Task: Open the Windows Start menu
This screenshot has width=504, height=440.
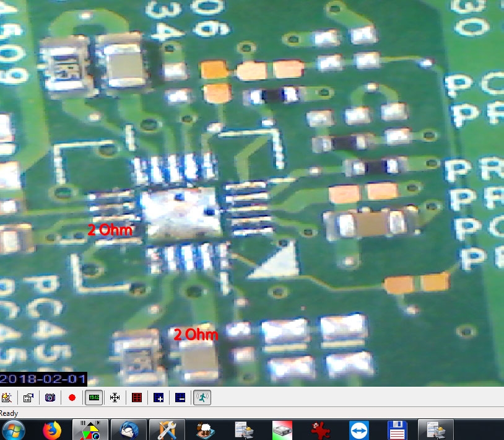Action: [13, 430]
